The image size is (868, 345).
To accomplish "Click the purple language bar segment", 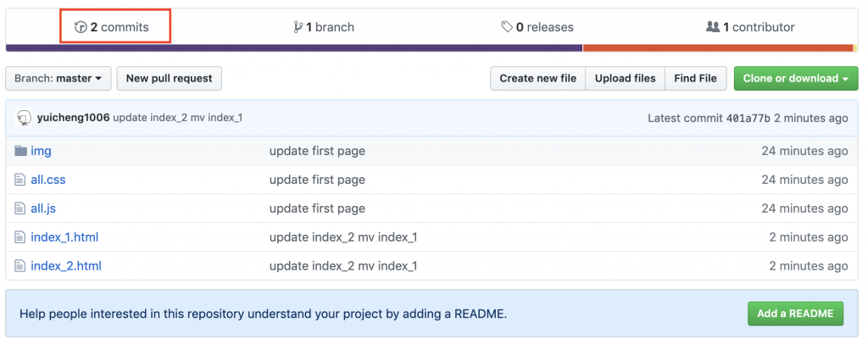I will click(294, 48).
